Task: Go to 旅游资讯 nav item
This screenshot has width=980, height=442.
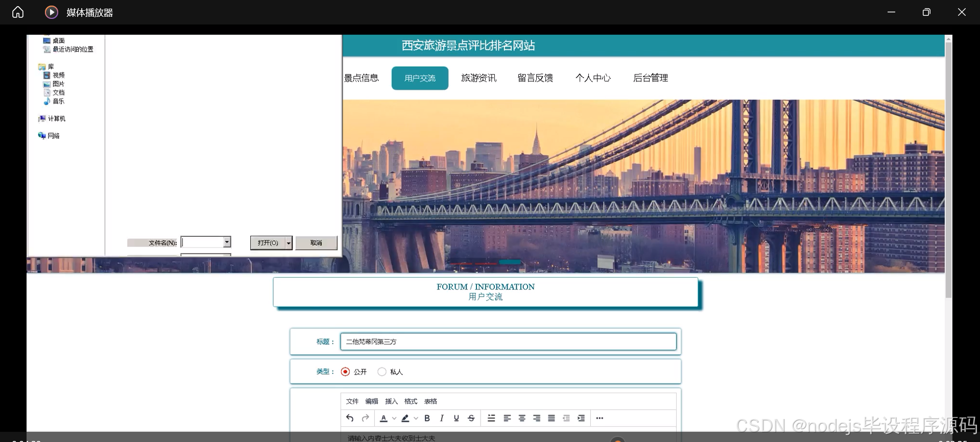Action: [479, 78]
